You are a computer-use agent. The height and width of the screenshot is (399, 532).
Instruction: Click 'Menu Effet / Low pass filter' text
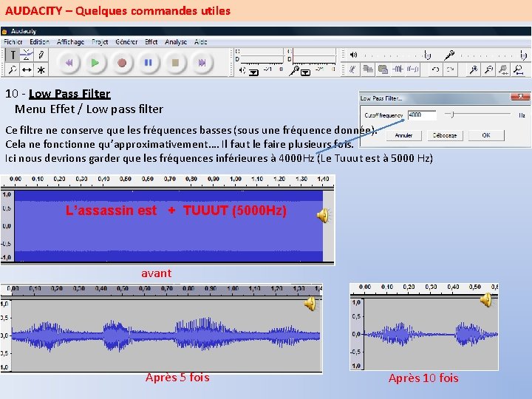pos(89,109)
